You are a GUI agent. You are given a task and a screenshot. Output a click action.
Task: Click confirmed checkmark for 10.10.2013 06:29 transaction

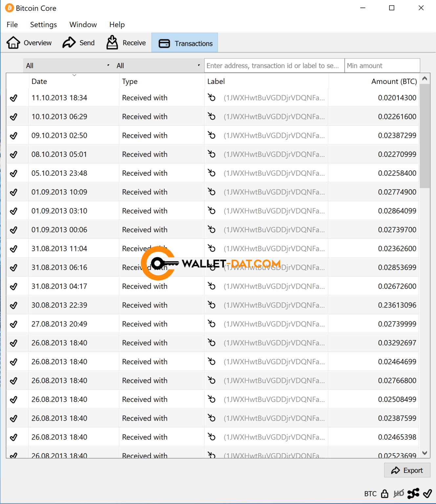point(13,117)
